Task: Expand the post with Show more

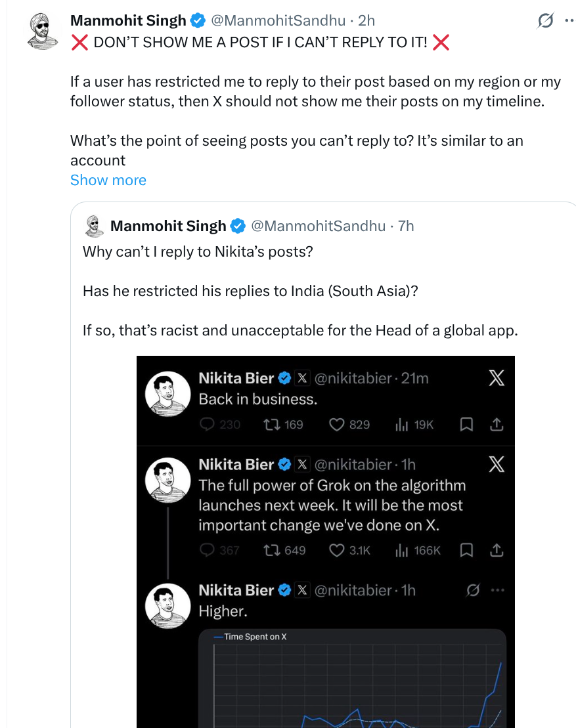Action: 108,180
